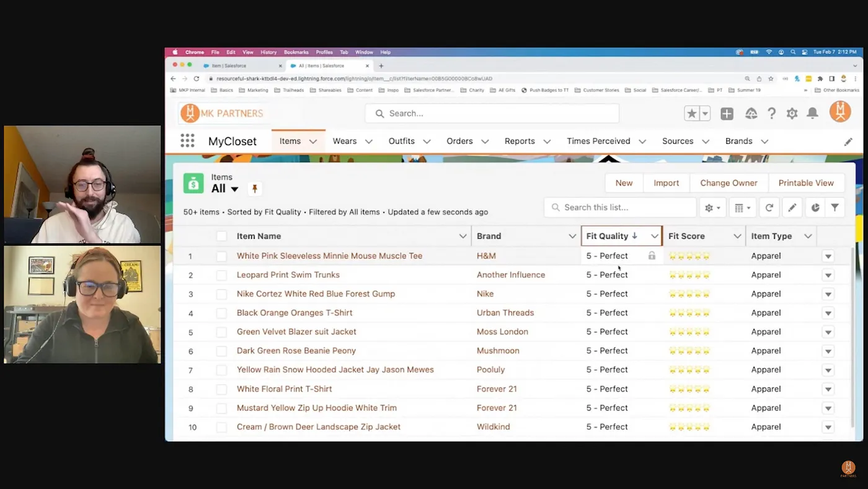Open the list view controls gear dropdown
Viewport: 868px width, 489px height.
click(712, 208)
